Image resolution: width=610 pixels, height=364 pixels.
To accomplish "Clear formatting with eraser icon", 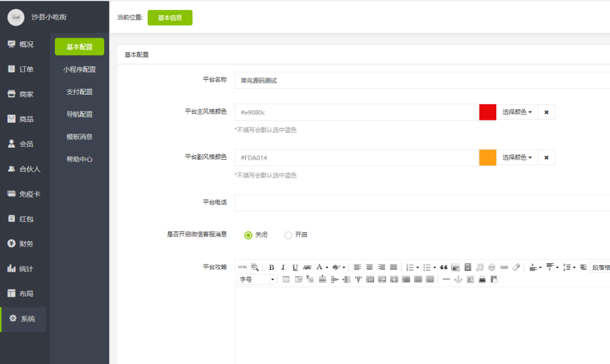I will pos(516,267).
